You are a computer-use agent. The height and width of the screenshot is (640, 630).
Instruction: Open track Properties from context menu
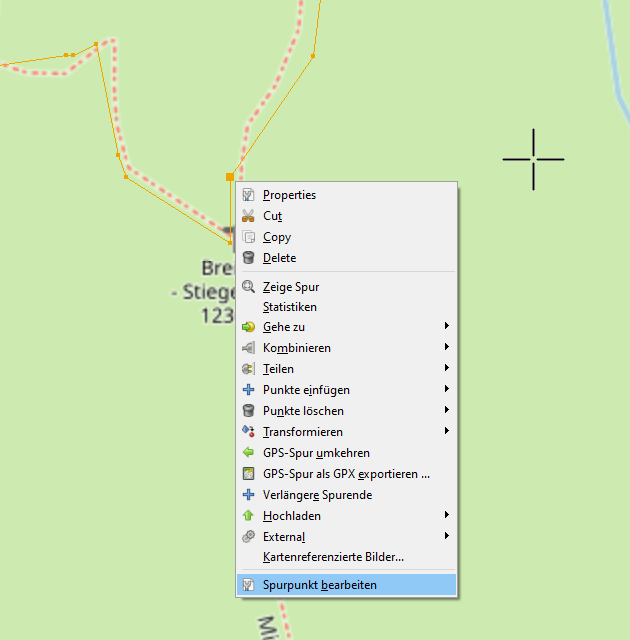coord(346,195)
